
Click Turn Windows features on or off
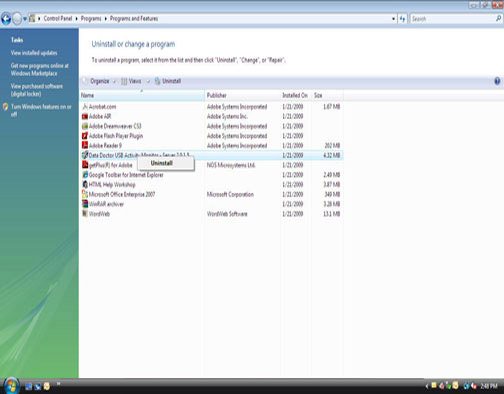coord(41,110)
